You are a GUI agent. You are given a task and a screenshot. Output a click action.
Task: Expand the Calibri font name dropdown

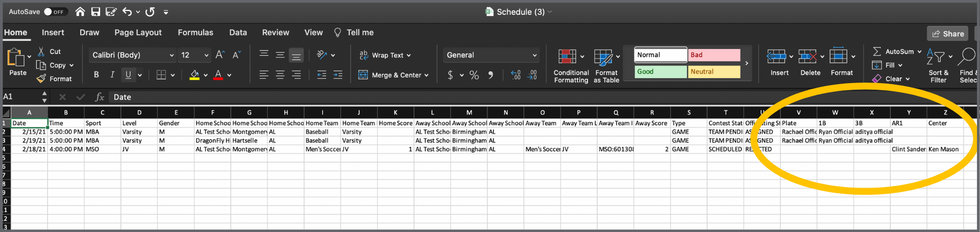coord(171,55)
